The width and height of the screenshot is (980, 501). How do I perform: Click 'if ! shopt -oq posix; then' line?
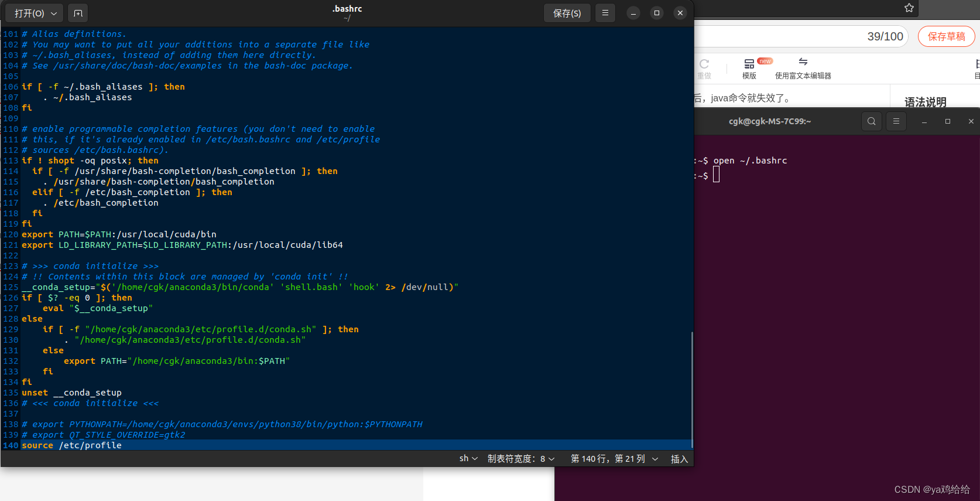coord(90,161)
